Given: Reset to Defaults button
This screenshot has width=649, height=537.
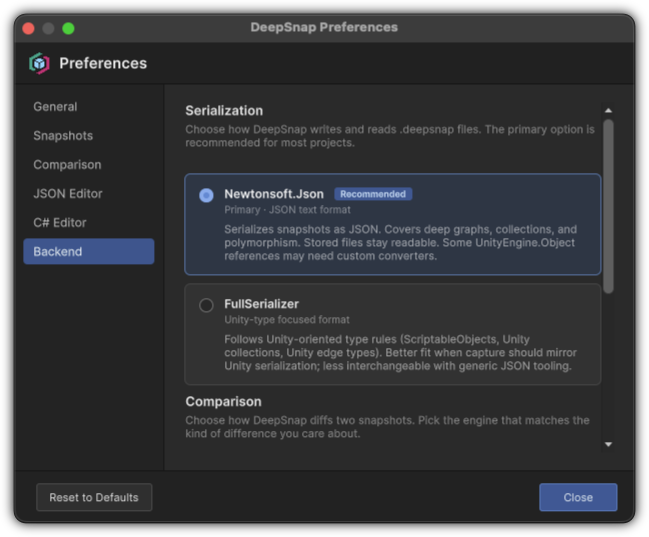Looking at the screenshot, I should [x=94, y=497].
